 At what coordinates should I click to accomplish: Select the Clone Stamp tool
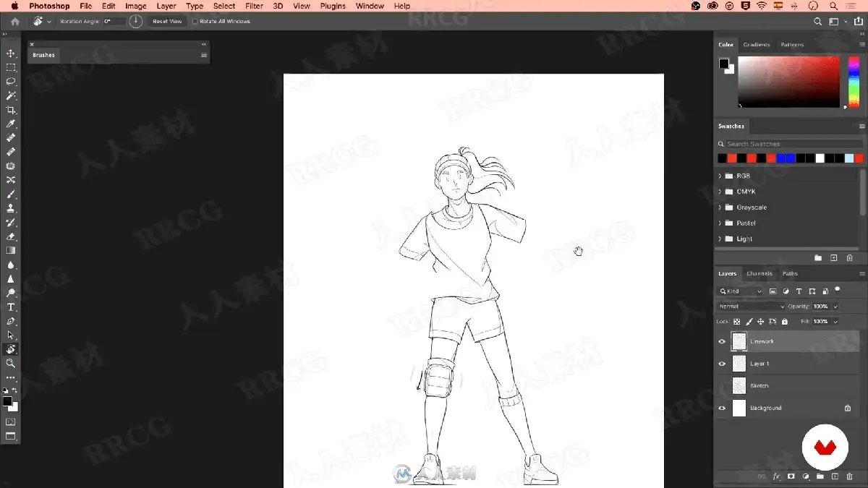11,208
